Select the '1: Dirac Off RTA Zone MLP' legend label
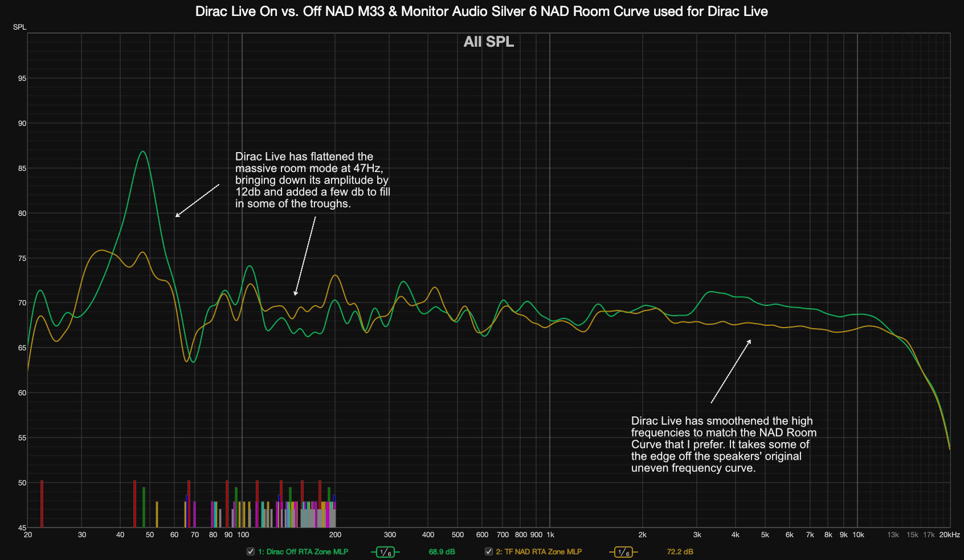The height and width of the screenshot is (560, 964). click(x=303, y=551)
